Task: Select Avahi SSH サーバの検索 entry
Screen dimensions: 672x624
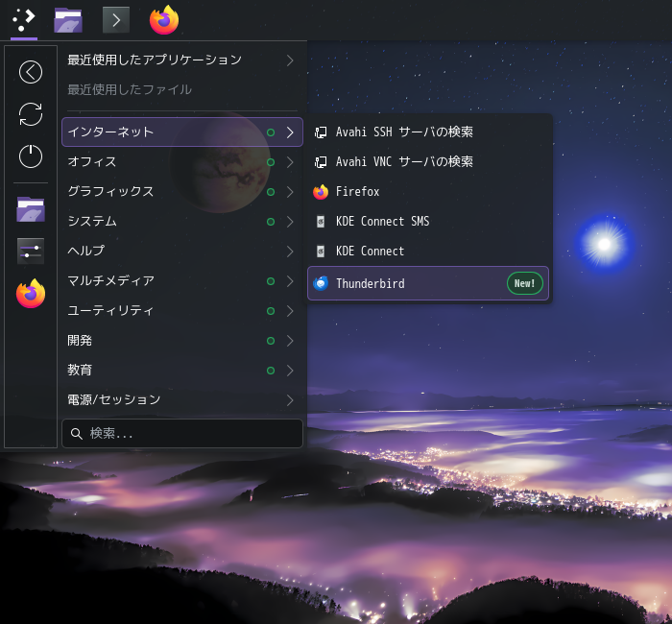Action: [x=428, y=132]
